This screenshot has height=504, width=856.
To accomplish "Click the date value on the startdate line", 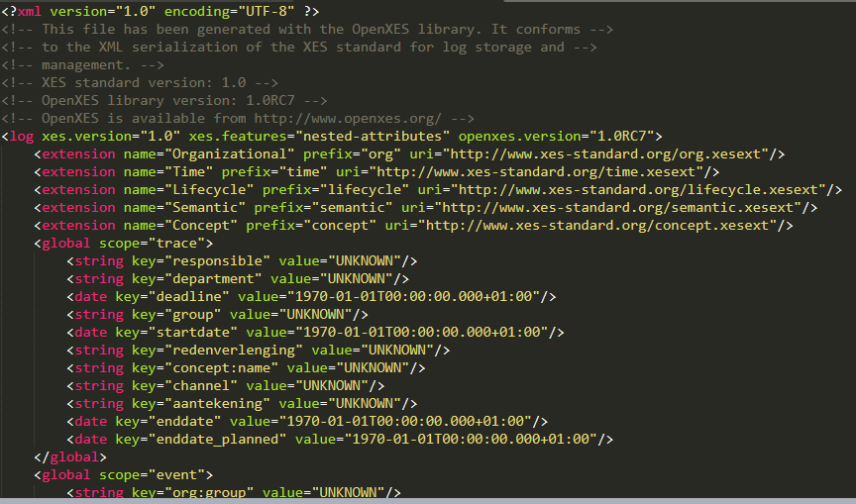I will [421, 332].
